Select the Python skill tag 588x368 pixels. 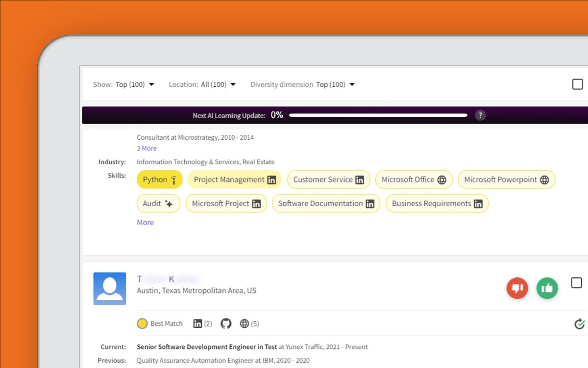[x=160, y=180]
